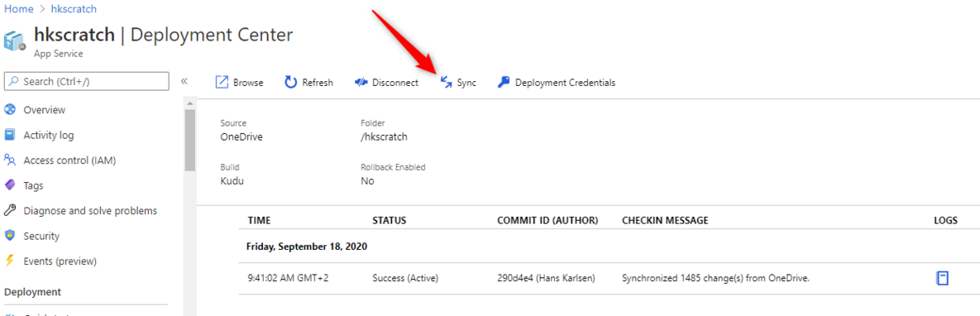Click the Browse toolbar icon
Screen dimensions: 980x316
222,83
